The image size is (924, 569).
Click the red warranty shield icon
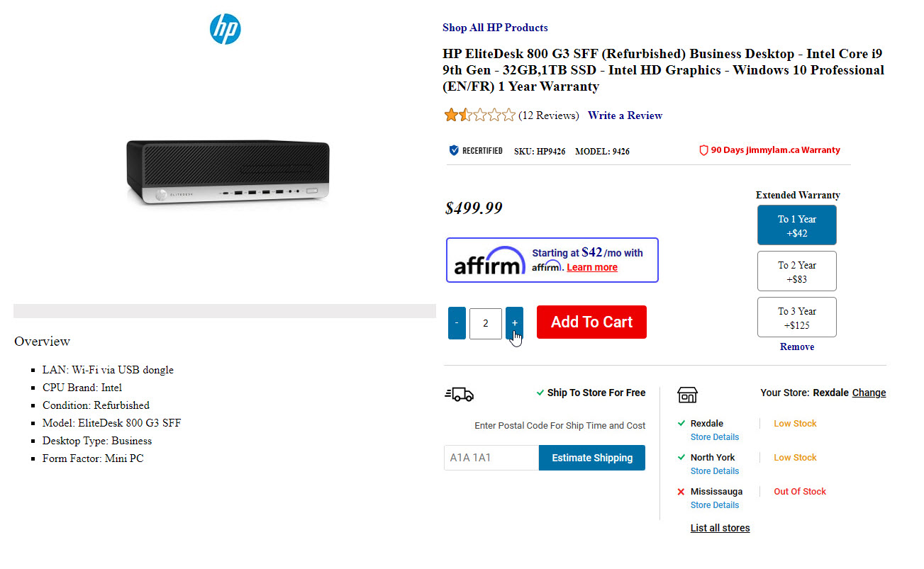(x=703, y=150)
